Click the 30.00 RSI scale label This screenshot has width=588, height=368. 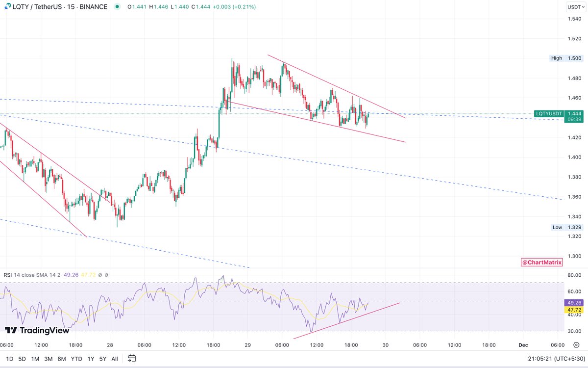coord(574,331)
